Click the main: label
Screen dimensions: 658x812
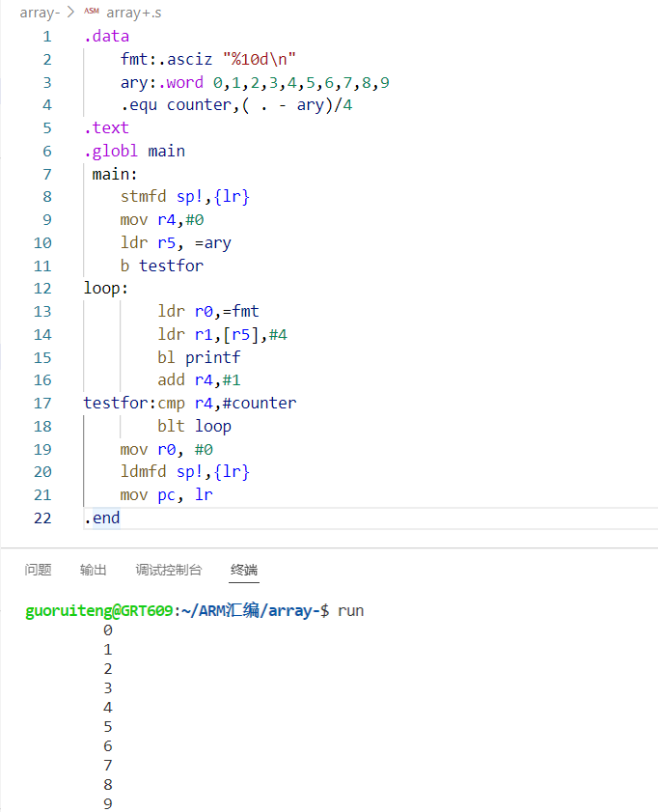[115, 174]
